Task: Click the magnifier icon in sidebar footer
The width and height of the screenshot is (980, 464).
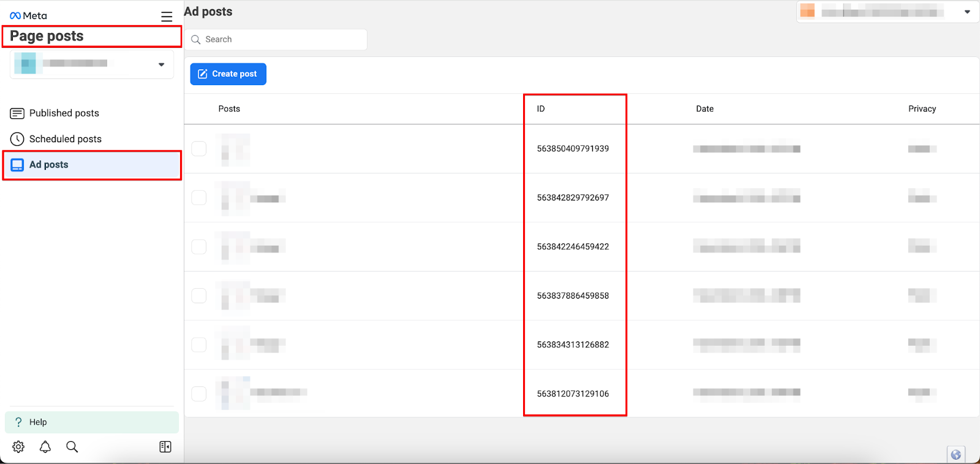Action: 72,447
